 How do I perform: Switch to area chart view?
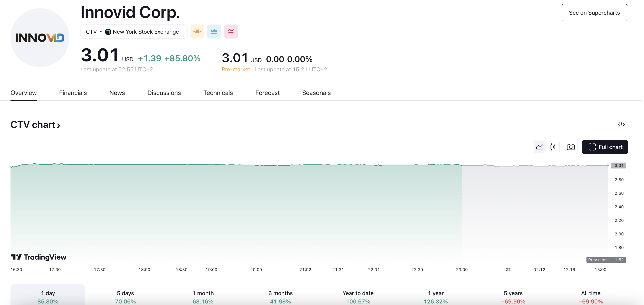[x=539, y=147]
